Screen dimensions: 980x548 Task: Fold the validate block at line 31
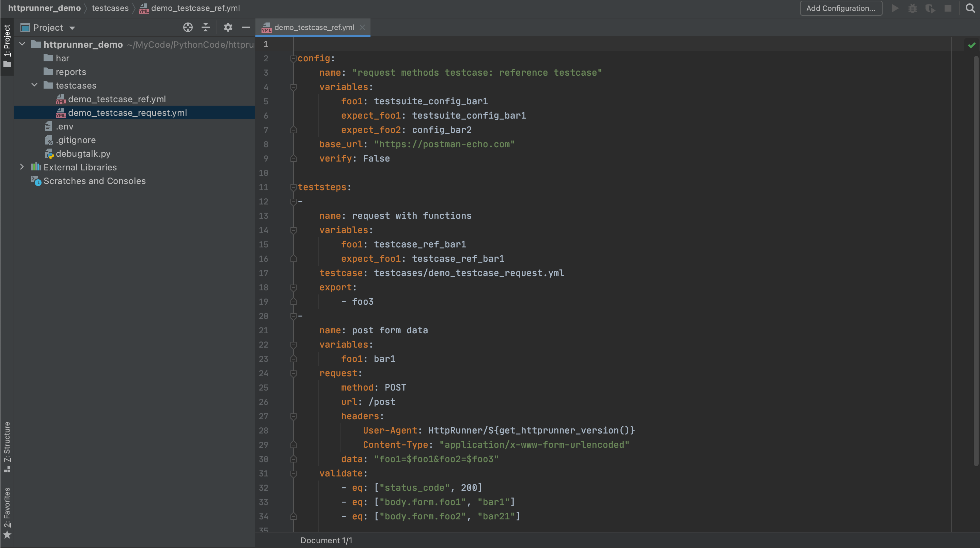[293, 474]
